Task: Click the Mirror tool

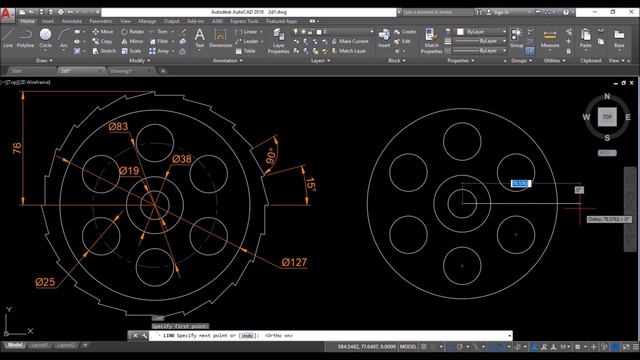Action: click(132, 41)
